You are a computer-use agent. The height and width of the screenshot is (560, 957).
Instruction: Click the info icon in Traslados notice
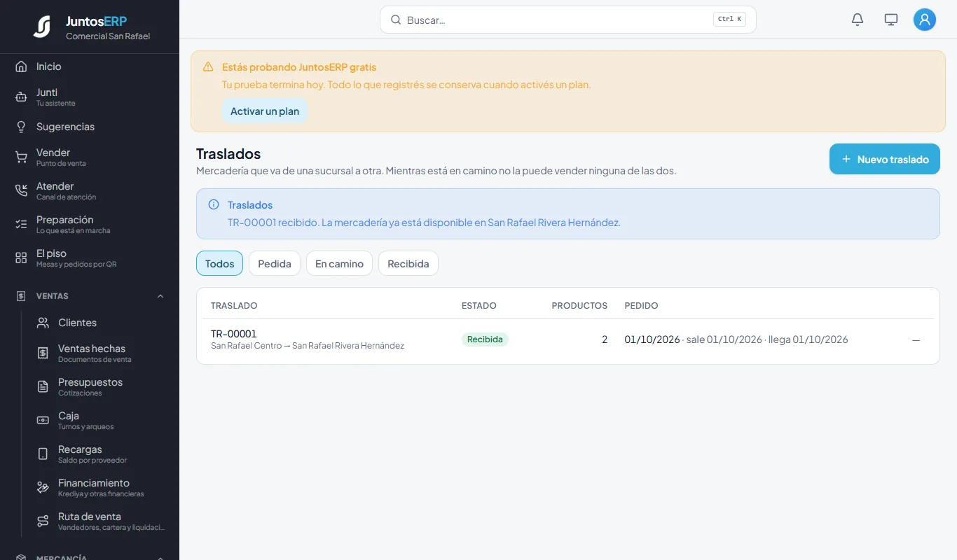click(x=214, y=204)
